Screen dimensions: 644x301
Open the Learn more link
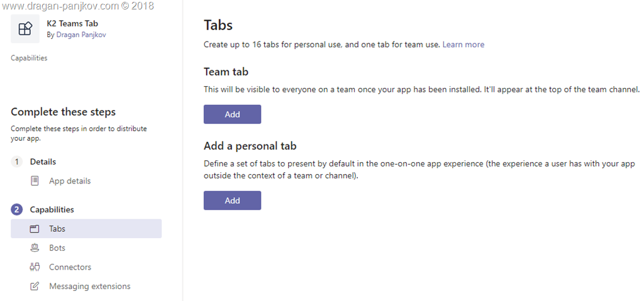point(463,45)
